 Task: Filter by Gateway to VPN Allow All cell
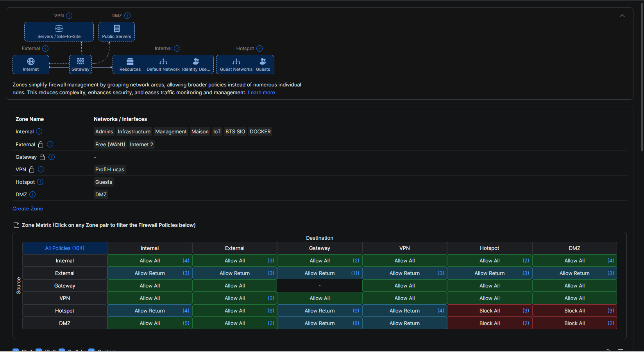404,286
